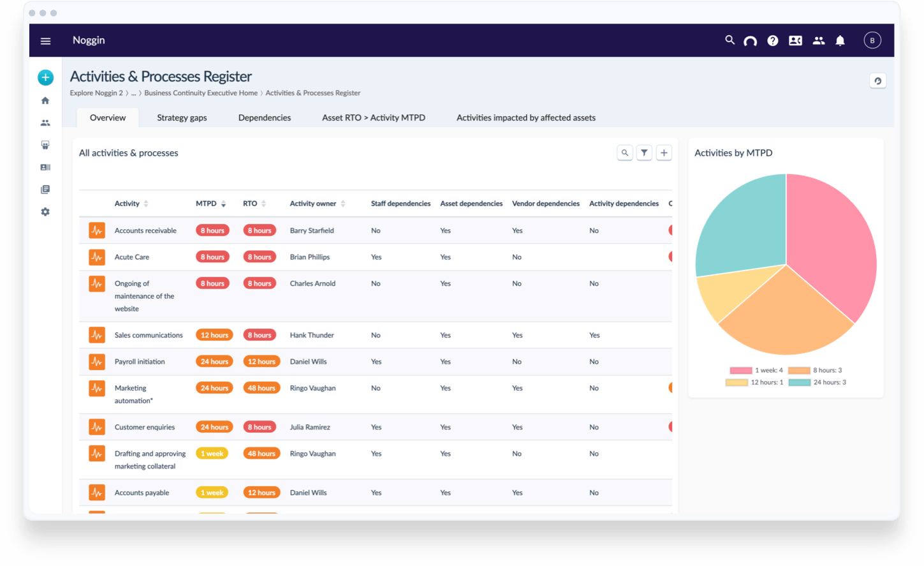
Task: Open the sidebar settings gear
Action: tap(45, 212)
